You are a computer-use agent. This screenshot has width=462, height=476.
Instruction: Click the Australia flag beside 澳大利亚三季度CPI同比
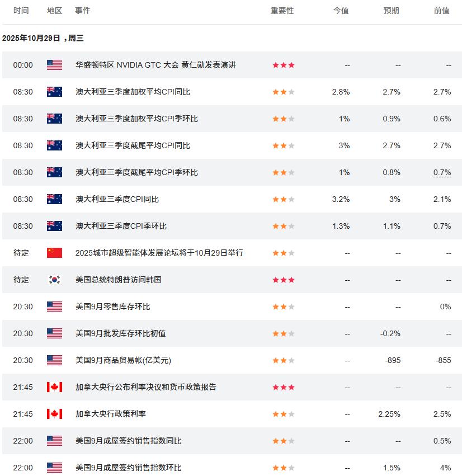(x=54, y=199)
